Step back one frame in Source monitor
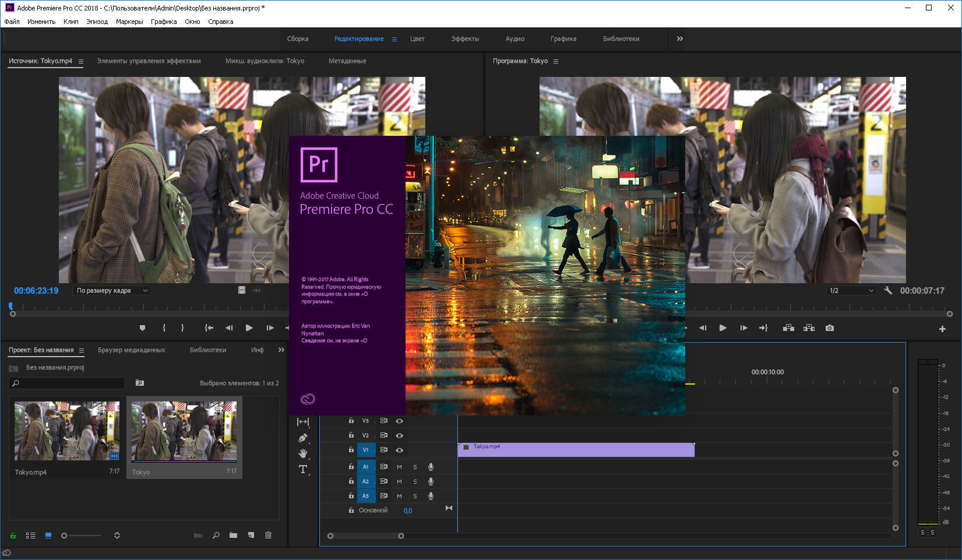The width and height of the screenshot is (962, 560). 229,328
